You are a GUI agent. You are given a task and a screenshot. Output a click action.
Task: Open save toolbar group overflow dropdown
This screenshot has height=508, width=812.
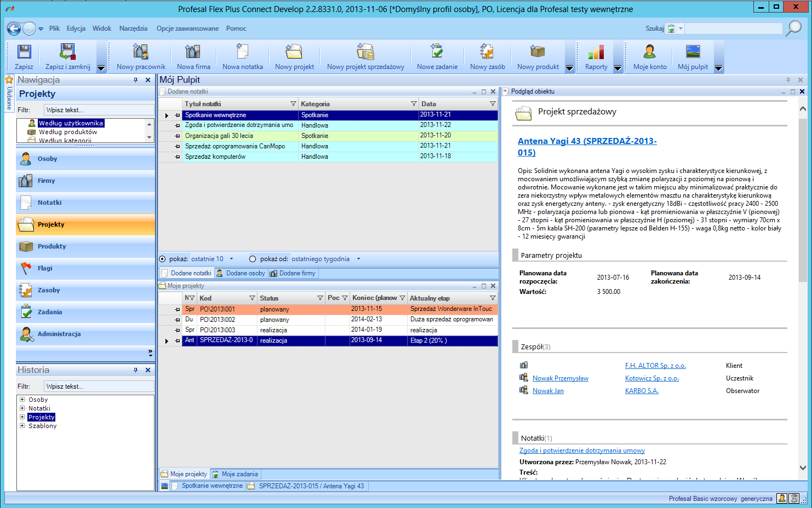(101, 68)
